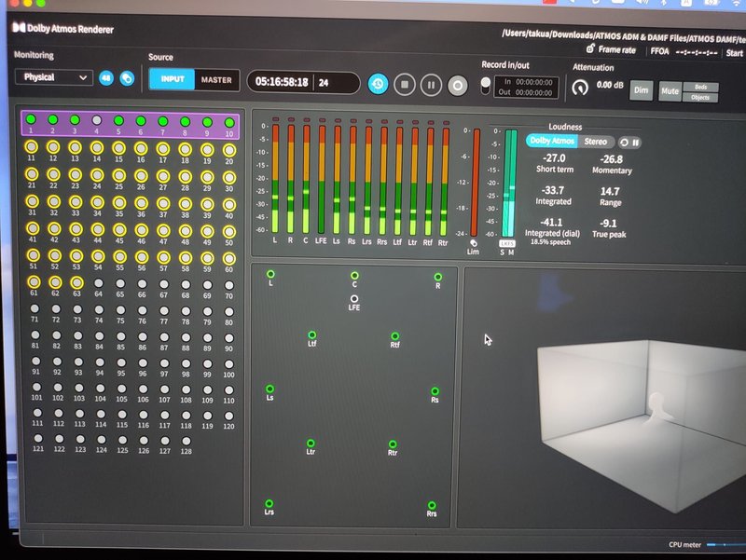The height and width of the screenshot is (560, 746).
Task: Click the Lim limiter indicator icon
Action: (474, 243)
